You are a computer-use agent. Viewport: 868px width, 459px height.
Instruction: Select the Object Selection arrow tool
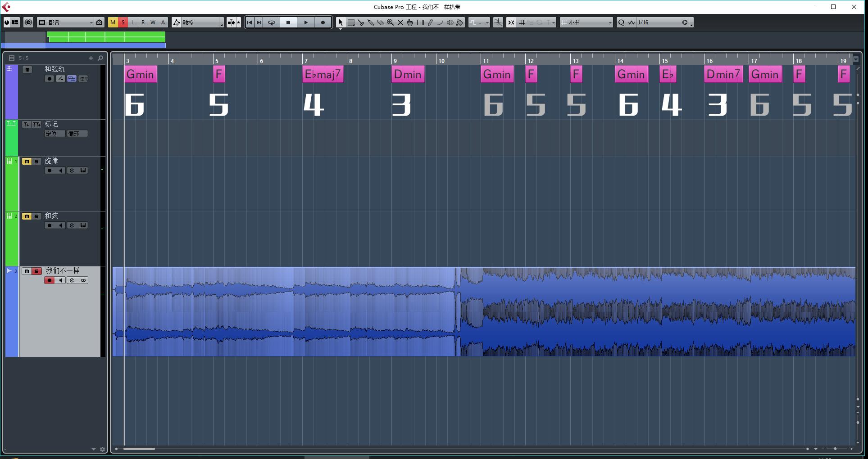click(341, 22)
